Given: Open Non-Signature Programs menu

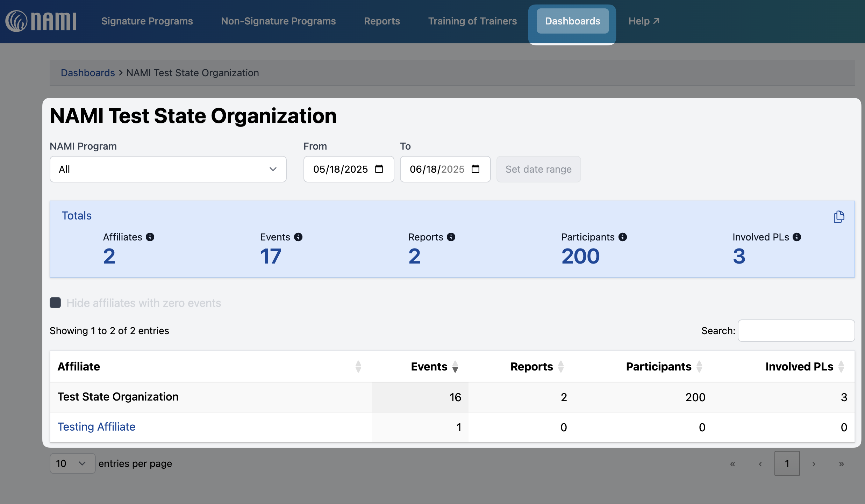Looking at the screenshot, I should [278, 21].
